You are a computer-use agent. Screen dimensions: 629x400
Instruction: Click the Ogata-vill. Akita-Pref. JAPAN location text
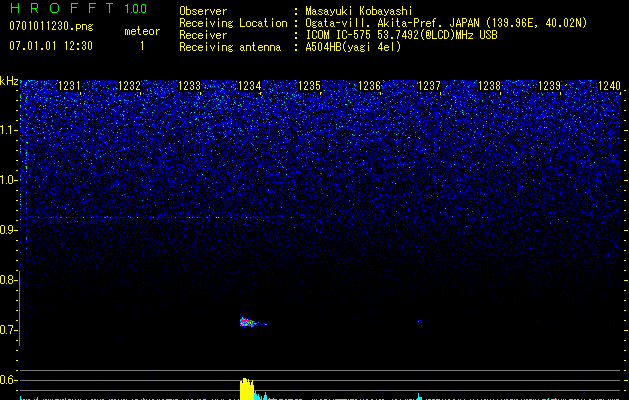(446, 23)
